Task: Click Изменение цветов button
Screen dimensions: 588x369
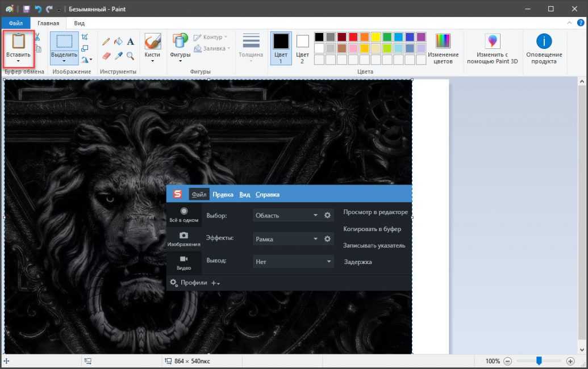Action: click(x=443, y=48)
